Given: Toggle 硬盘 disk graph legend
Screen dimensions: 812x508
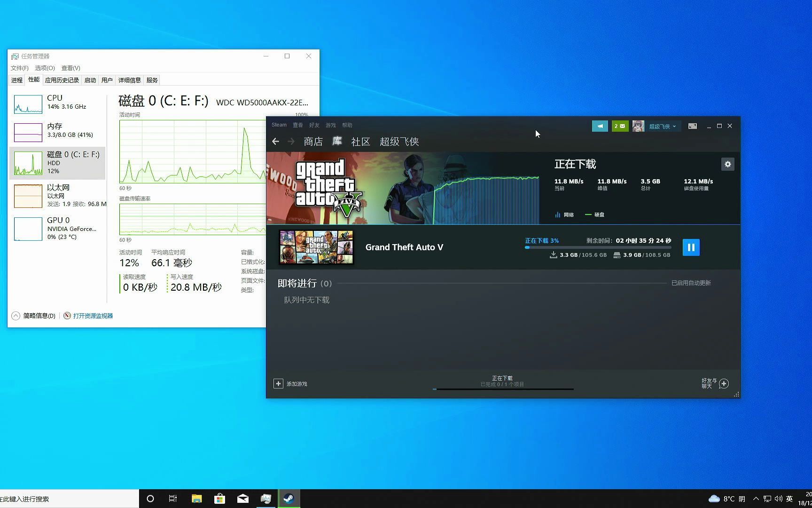Looking at the screenshot, I should click(595, 214).
